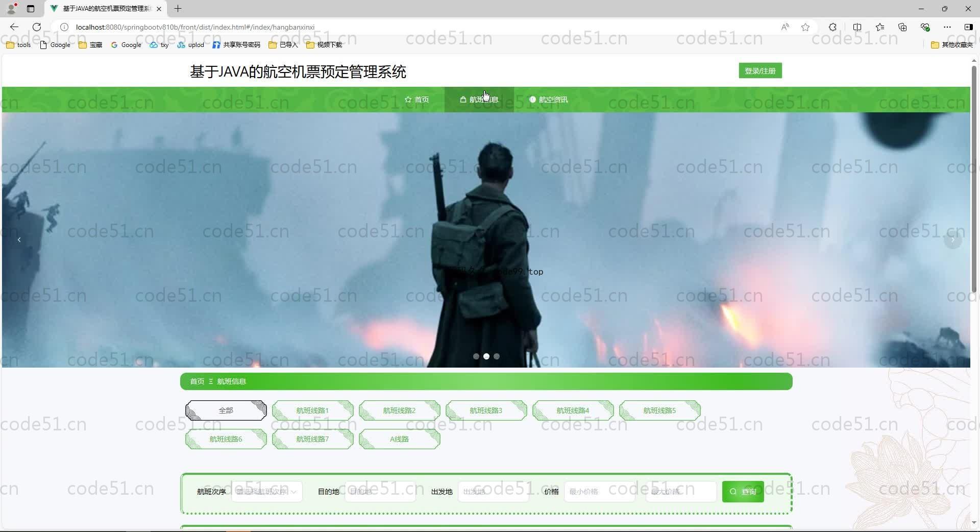The width and height of the screenshot is (980, 532).
Task: Click the green 查询 search button
Action: [x=743, y=492]
